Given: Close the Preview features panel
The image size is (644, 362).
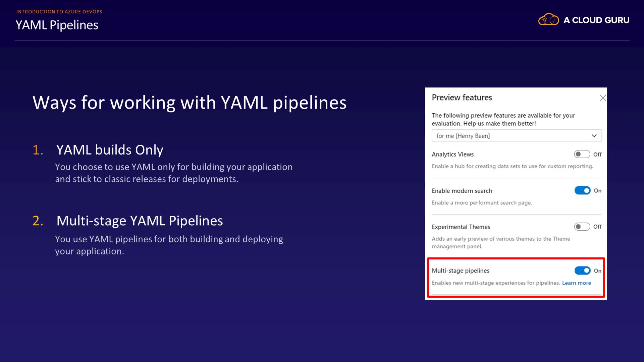Looking at the screenshot, I should pyautogui.click(x=603, y=98).
